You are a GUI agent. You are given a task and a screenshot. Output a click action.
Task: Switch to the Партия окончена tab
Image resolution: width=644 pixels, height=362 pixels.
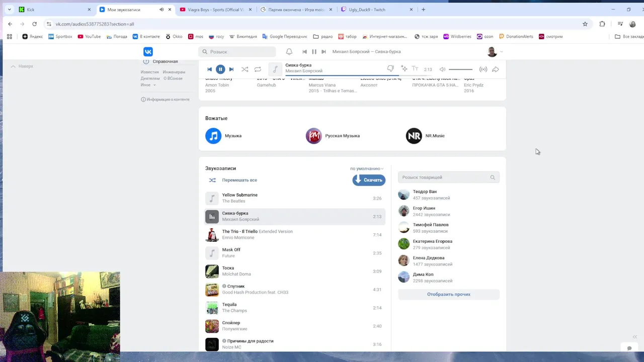tap(296, 10)
